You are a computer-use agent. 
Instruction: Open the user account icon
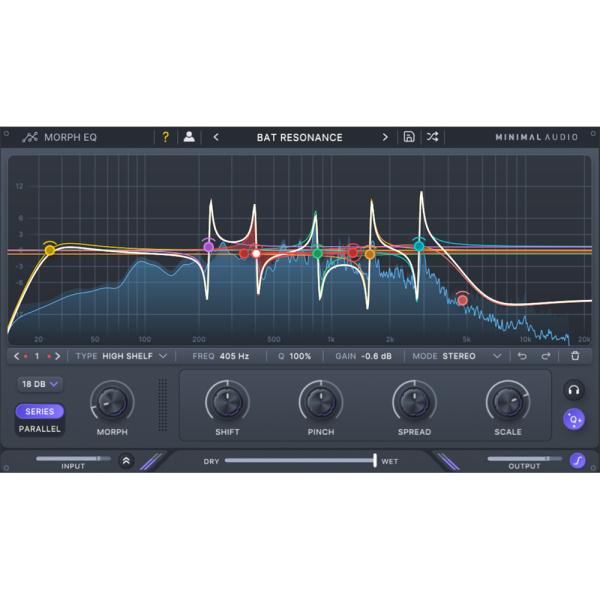(x=189, y=137)
